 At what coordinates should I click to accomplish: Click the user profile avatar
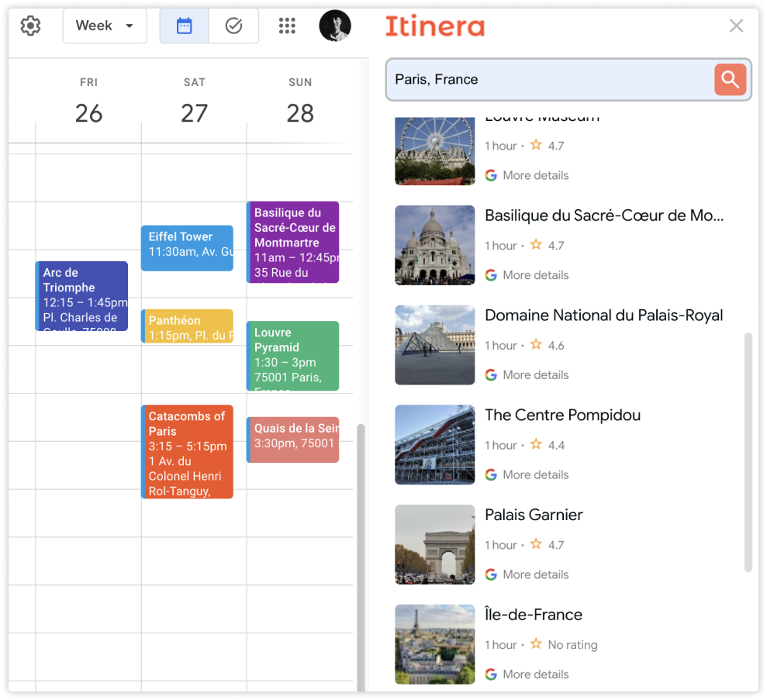pyautogui.click(x=335, y=26)
